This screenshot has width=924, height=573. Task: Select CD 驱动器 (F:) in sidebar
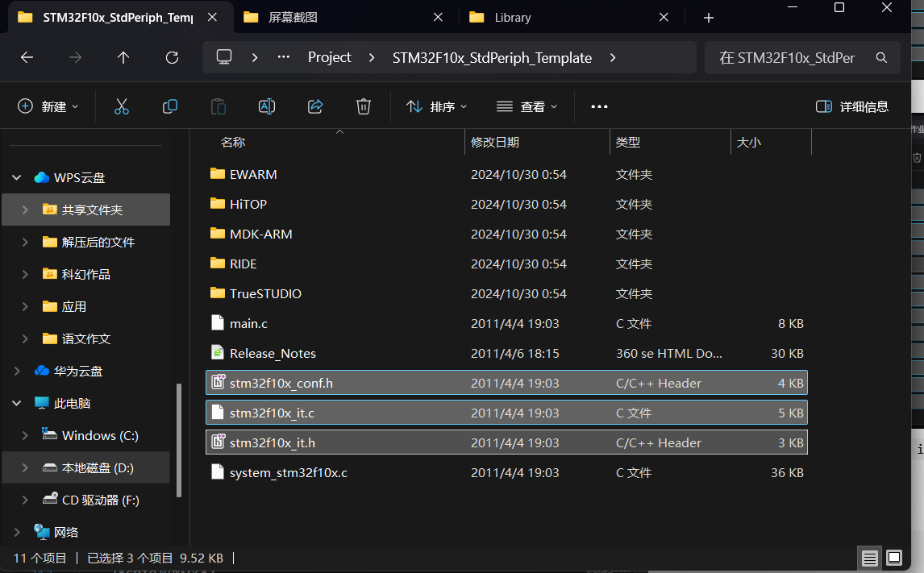point(86,500)
